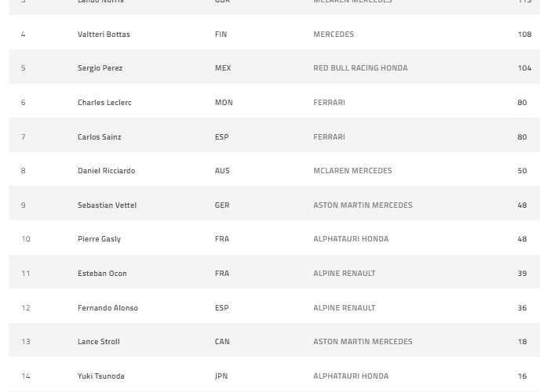Select Sergio Perez in standings
540x392 pixels.
100,68
